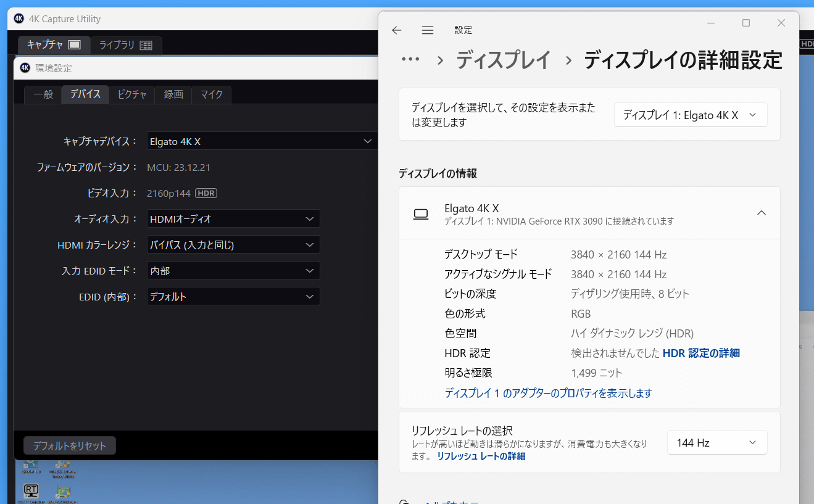This screenshot has width=814, height=504.
Task: Select the デバイス preferences tab
Action: pos(85,94)
